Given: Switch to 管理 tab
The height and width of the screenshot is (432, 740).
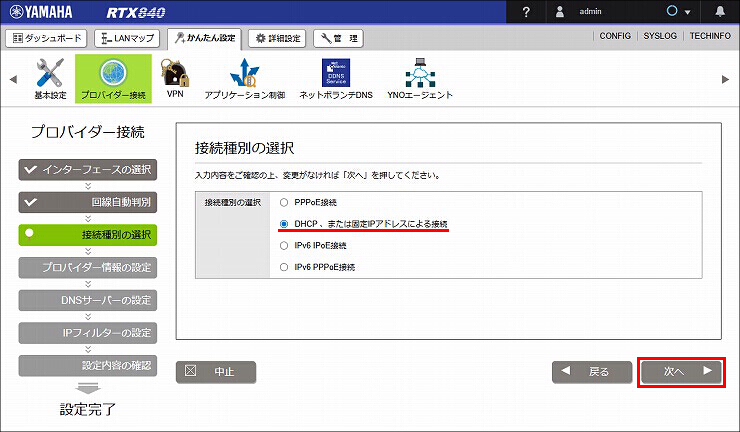Looking at the screenshot, I should tap(338, 38).
